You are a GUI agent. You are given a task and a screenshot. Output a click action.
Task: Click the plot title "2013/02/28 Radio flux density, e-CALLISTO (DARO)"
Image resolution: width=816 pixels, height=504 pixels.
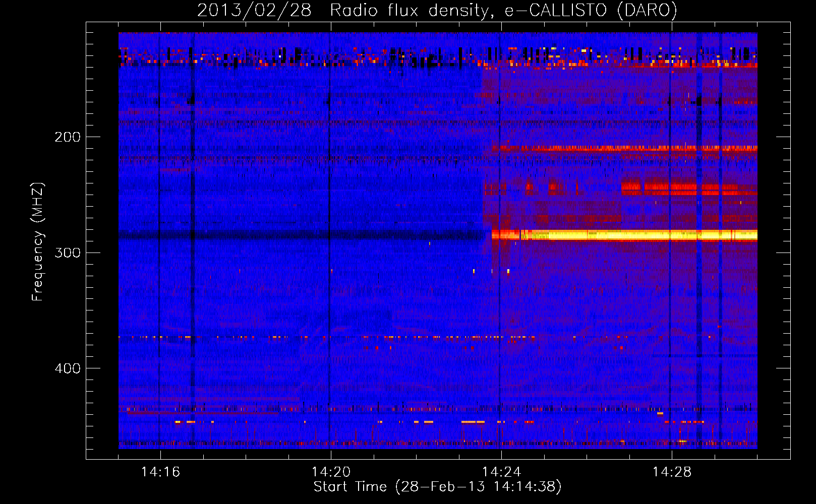point(437,10)
